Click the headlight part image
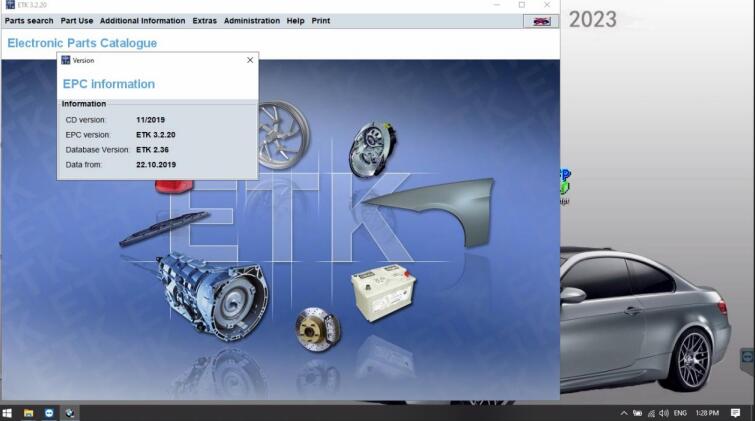This screenshot has width=755, height=421. click(x=372, y=149)
